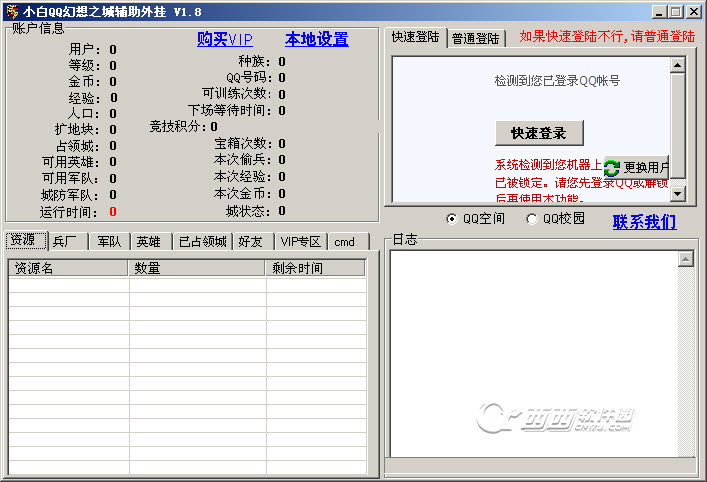Sort by 剩余时间 column header

click(x=315, y=268)
